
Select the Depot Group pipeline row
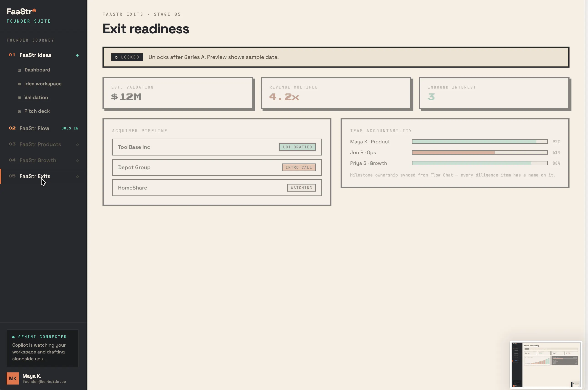(217, 167)
